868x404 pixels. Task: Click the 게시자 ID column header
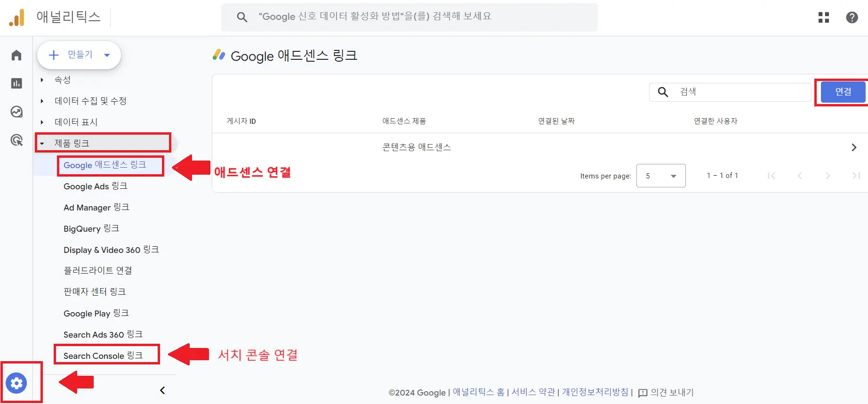click(x=241, y=121)
